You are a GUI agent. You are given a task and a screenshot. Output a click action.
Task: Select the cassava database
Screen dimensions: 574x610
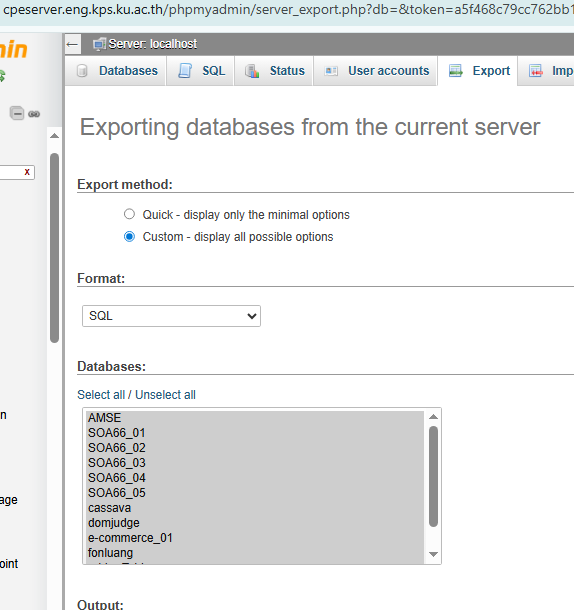coord(255,508)
